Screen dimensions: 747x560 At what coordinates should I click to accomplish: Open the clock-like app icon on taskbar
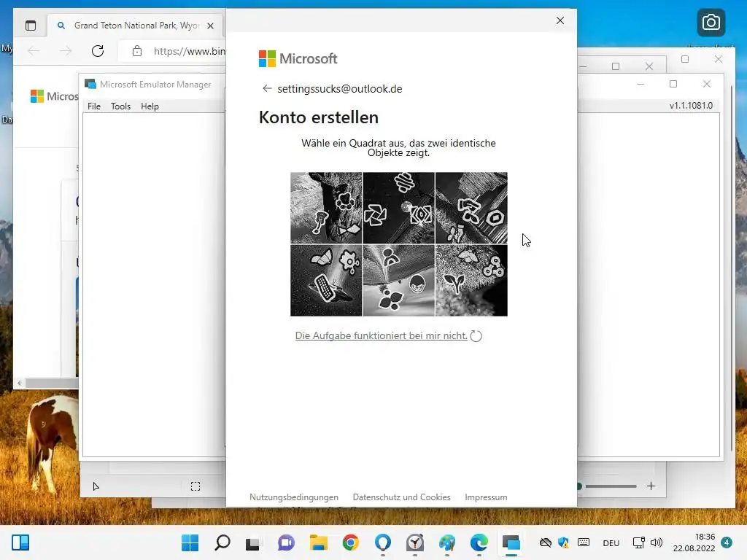(415, 542)
